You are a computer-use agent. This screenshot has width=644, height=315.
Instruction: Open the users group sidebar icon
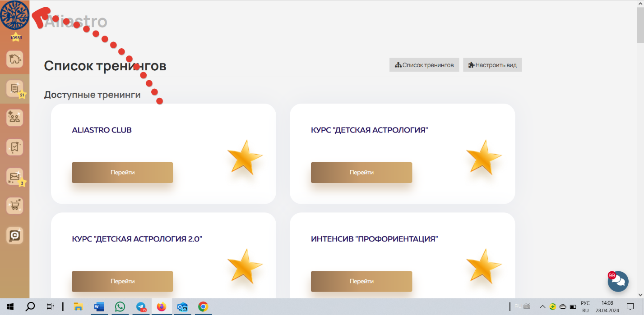[x=14, y=118]
